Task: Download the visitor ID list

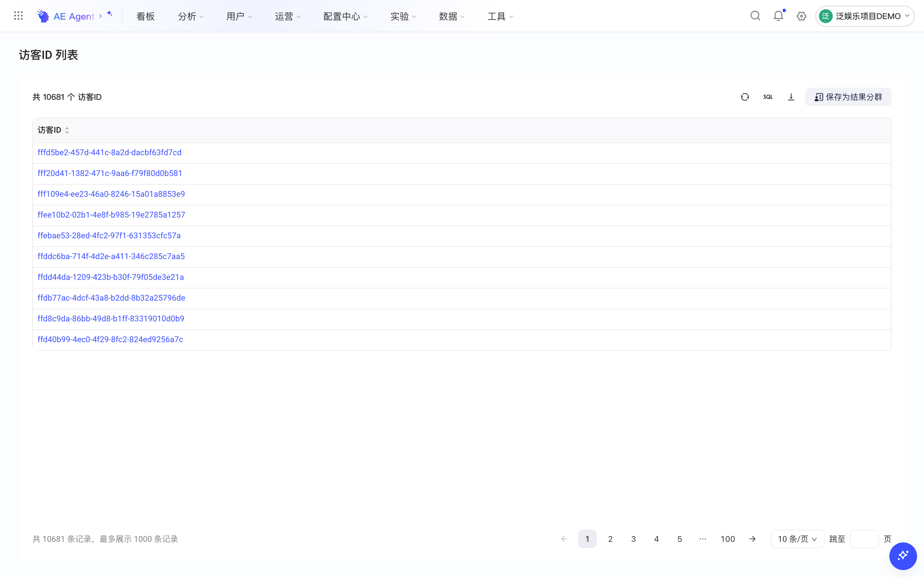Action: pyautogui.click(x=791, y=97)
